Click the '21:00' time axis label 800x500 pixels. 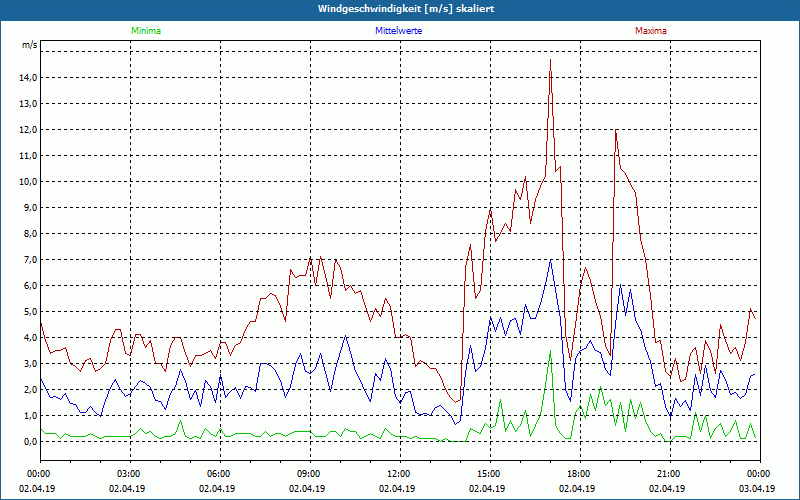click(667, 474)
